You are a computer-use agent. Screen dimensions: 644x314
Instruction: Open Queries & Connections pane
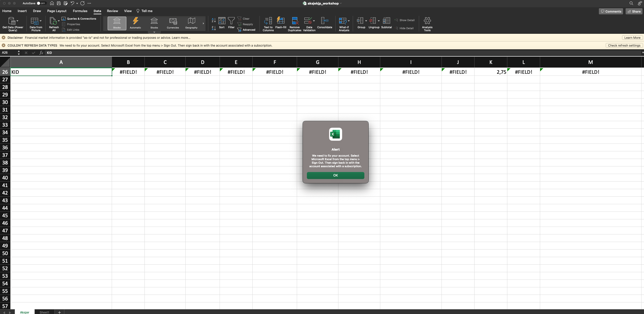79,19
